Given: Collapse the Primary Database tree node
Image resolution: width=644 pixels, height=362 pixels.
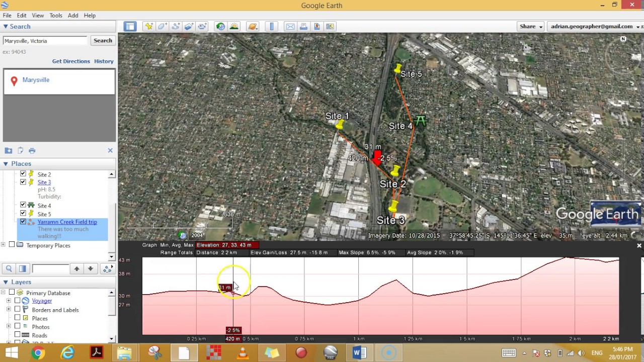Looking at the screenshot, I should pos(4,293).
